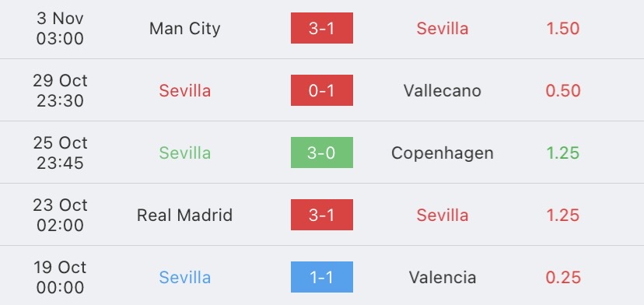Select Sevilla in the Vallecano match
The image size is (644, 305).
point(185,90)
